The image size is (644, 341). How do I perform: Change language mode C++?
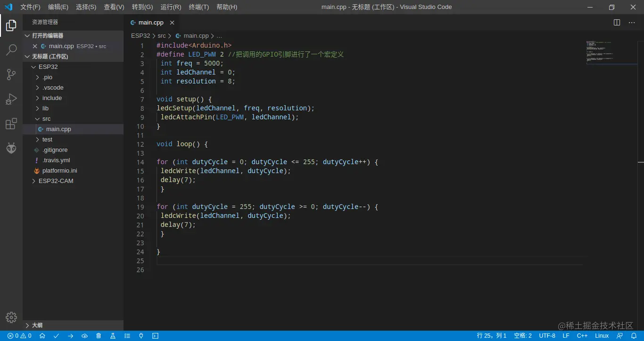582,336
